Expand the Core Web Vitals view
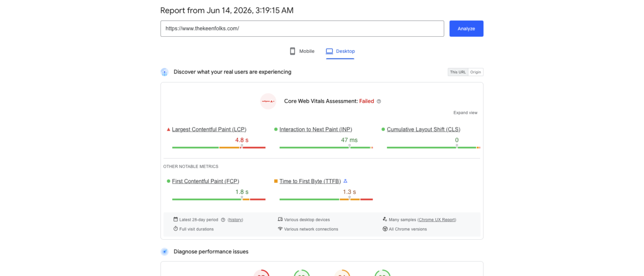644x276 pixels. coord(466,113)
